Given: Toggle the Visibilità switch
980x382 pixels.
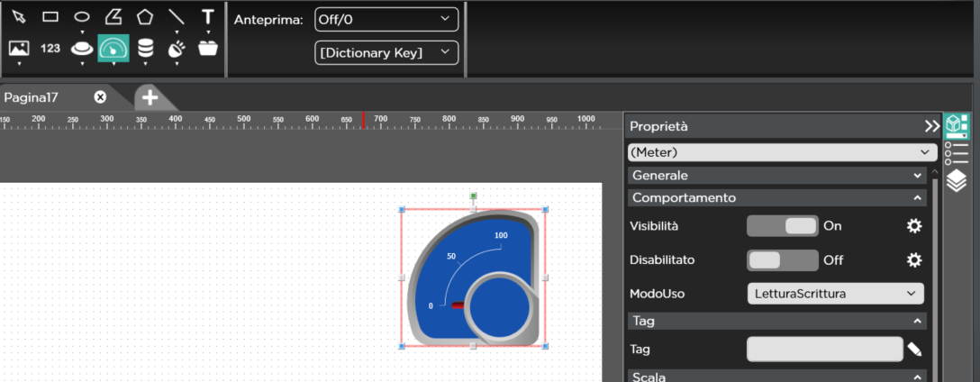Looking at the screenshot, I should pos(782,226).
